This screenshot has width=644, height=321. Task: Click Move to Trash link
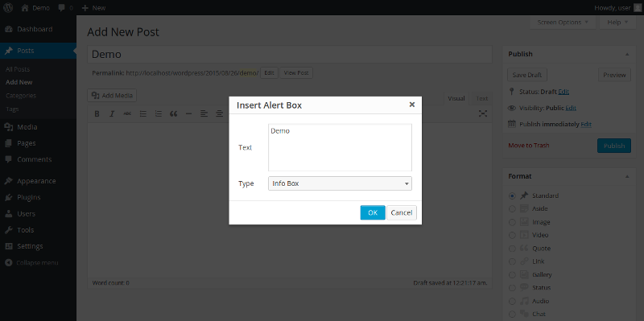click(x=529, y=146)
